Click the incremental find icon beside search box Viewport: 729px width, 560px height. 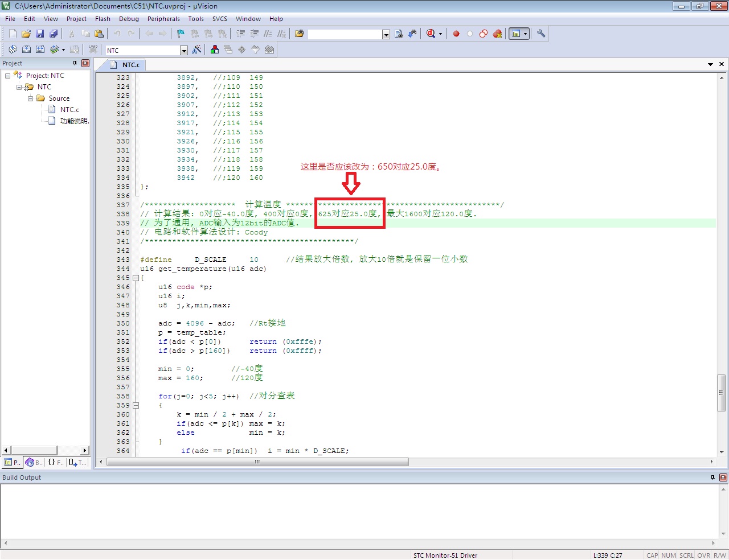pyautogui.click(x=412, y=34)
